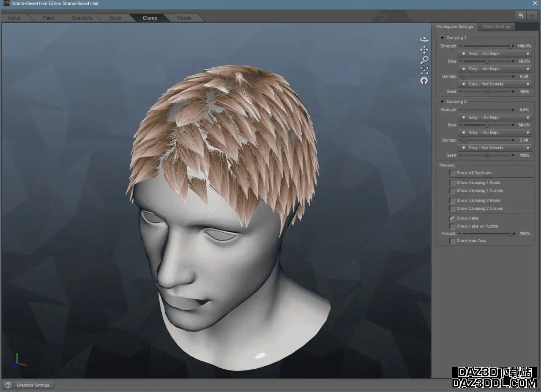The width and height of the screenshot is (541, 392).
Task: Switch to the Paint tab
Action: click(49, 18)
